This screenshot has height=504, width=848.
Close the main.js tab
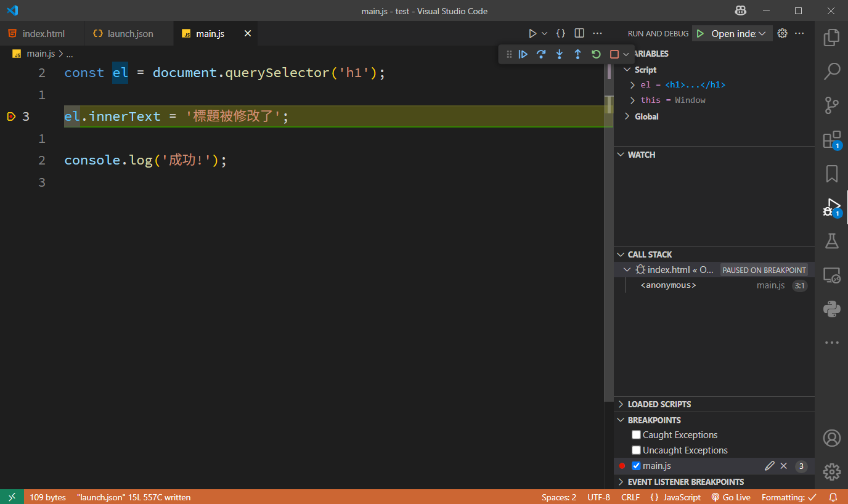click(x=248, y=33)
